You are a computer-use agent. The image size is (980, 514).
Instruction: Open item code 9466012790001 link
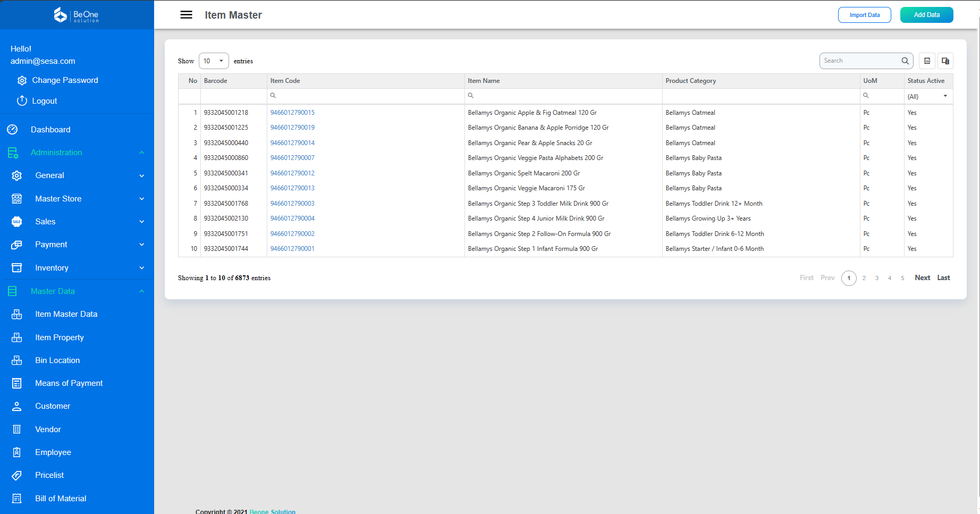[x=292, y=249]
